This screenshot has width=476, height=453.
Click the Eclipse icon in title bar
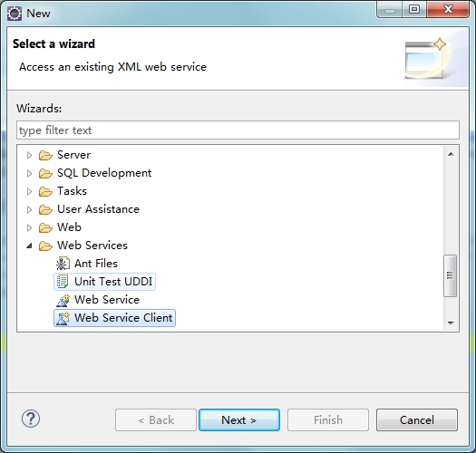coord(15,14)
